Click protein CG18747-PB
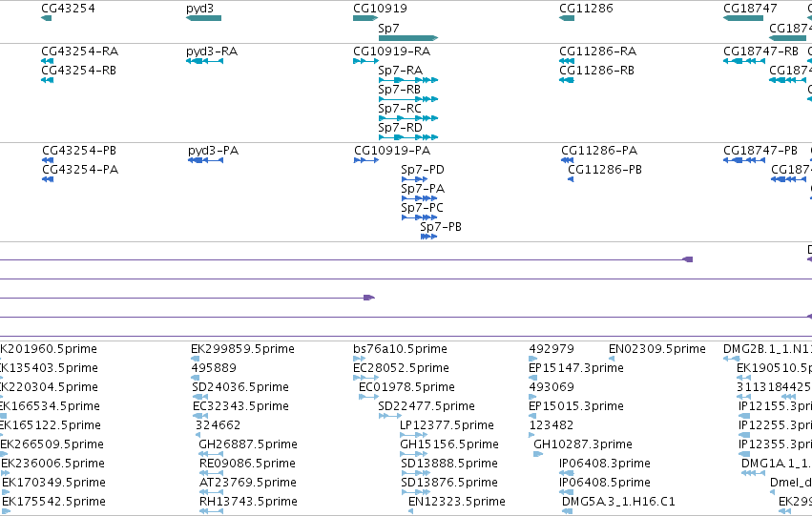This screenshot has width=812, height=516. (x=744, y=160)
